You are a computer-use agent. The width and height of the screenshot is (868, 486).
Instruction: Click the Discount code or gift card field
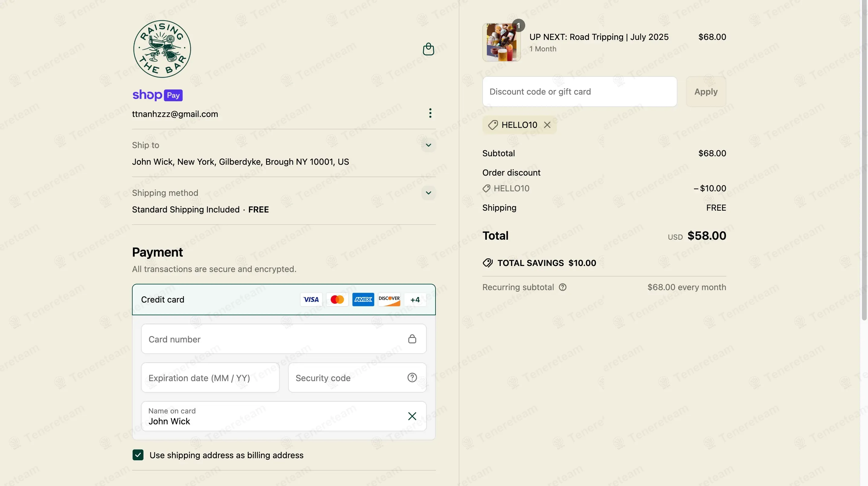coord(579,92)
